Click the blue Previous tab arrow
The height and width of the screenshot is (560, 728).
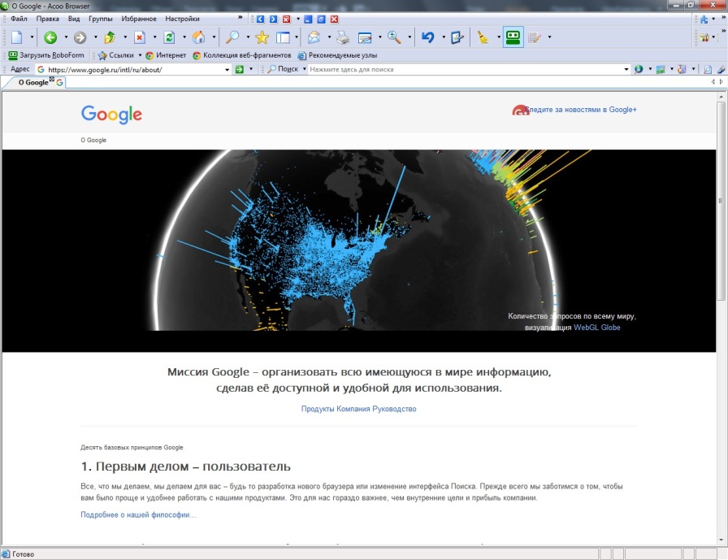260,19
